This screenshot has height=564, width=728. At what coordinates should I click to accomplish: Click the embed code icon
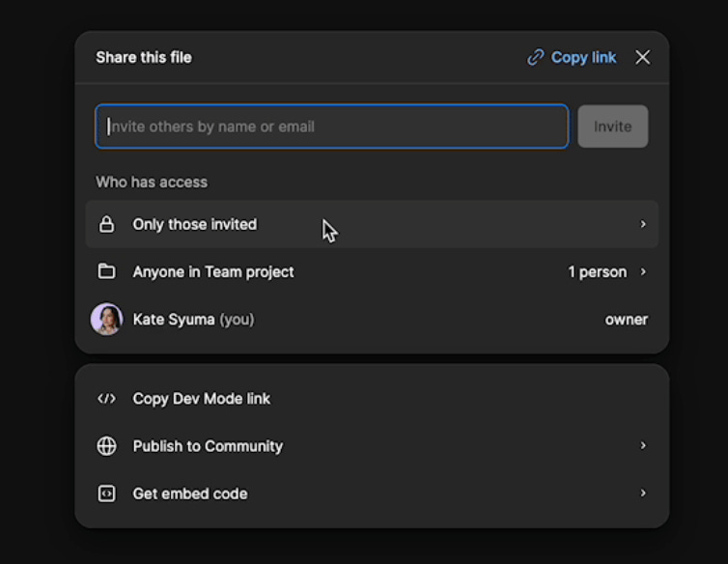tap(107, 493)
